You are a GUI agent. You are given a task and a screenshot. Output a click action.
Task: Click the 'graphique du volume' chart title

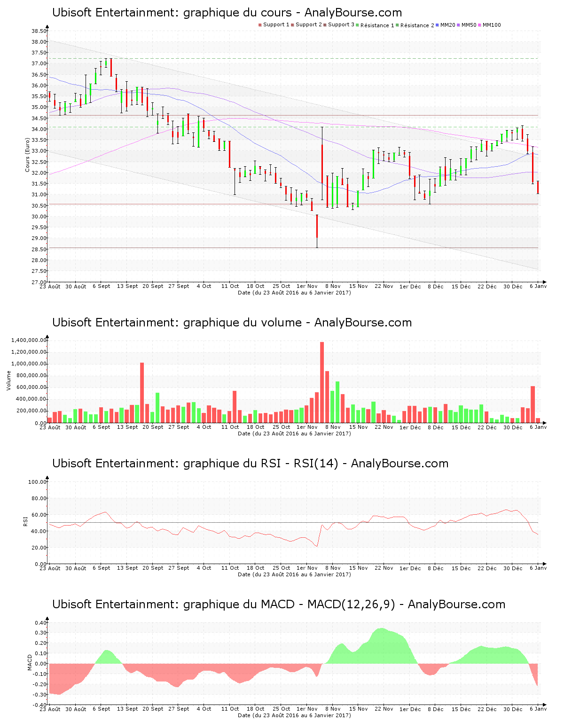[x=232, y=323]
